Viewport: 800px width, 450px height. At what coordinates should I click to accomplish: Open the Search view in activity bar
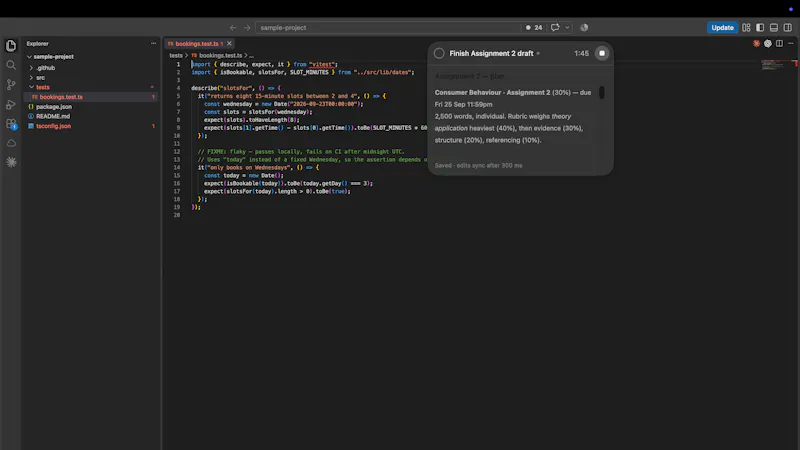point(11,65)
